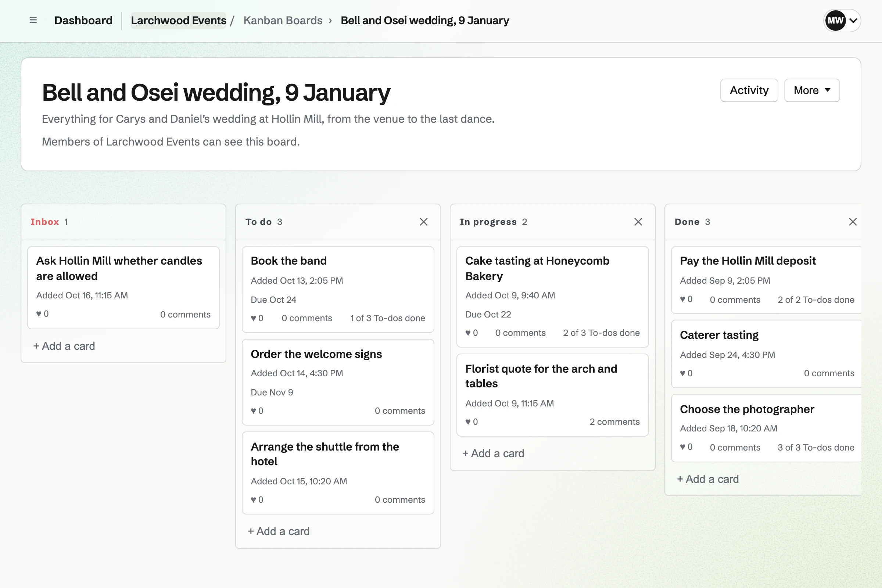882x588 pixels.
Task: Open the More dropdown
Action: pos(811,90)
